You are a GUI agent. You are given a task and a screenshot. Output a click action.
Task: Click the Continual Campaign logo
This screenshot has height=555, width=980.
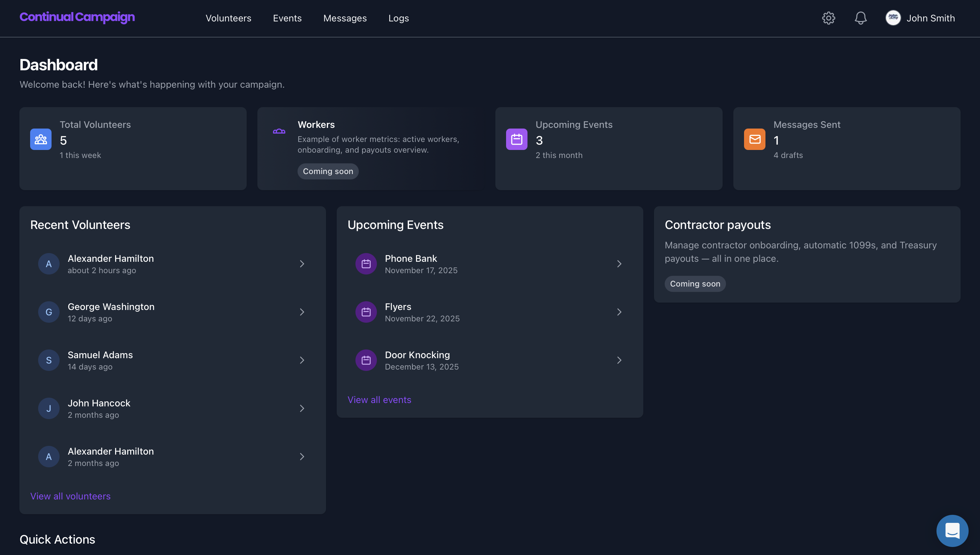pos(77,17)
